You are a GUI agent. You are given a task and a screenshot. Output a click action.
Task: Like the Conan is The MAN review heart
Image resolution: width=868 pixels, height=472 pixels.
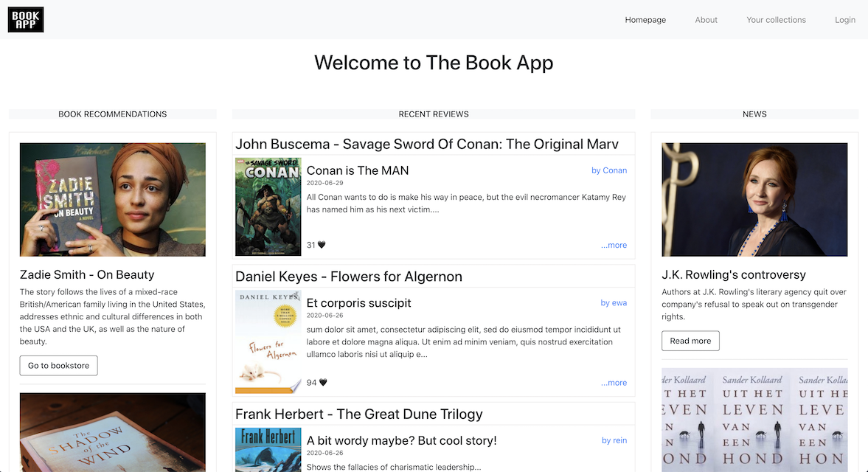point(322,245)
